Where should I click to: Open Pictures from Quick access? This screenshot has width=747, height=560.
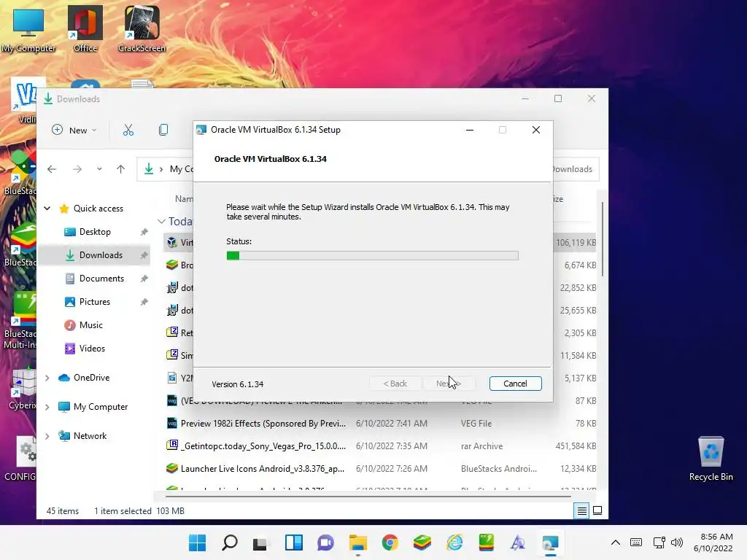click(94, 301)
